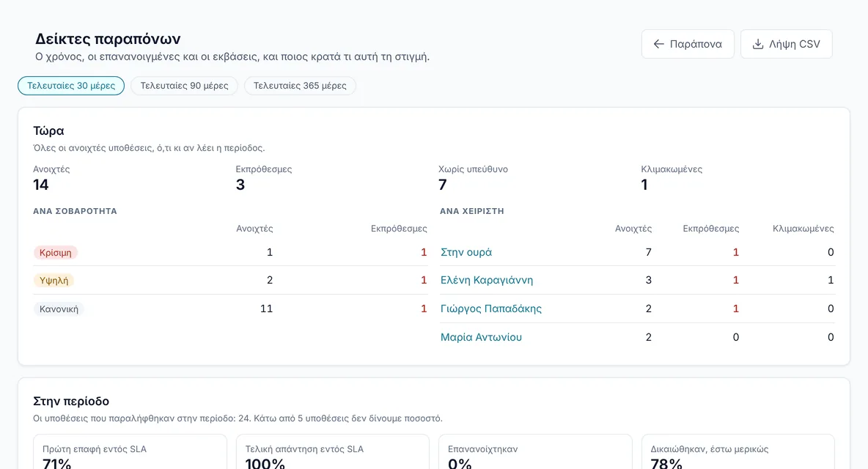
Task: Click the Τελική απάντηση εντός SLA card label
Action: [304, 449]
